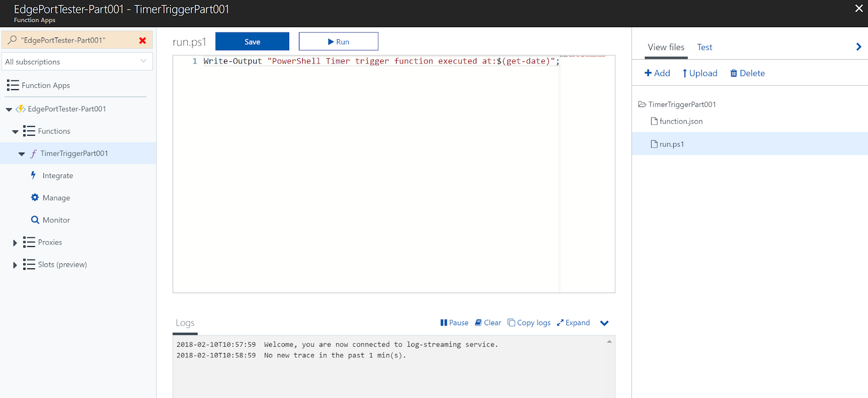Open the All subscriptions dropdown
Screen dimensions: 868x398
coord(77,61)
